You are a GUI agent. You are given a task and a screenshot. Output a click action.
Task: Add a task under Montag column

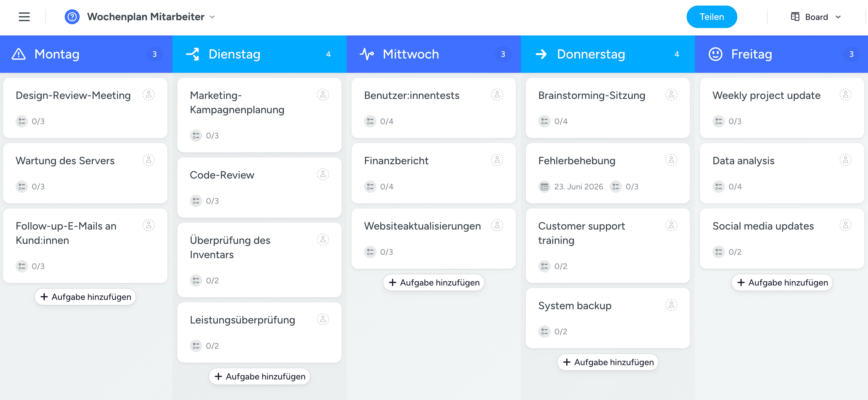click(85, 297)
